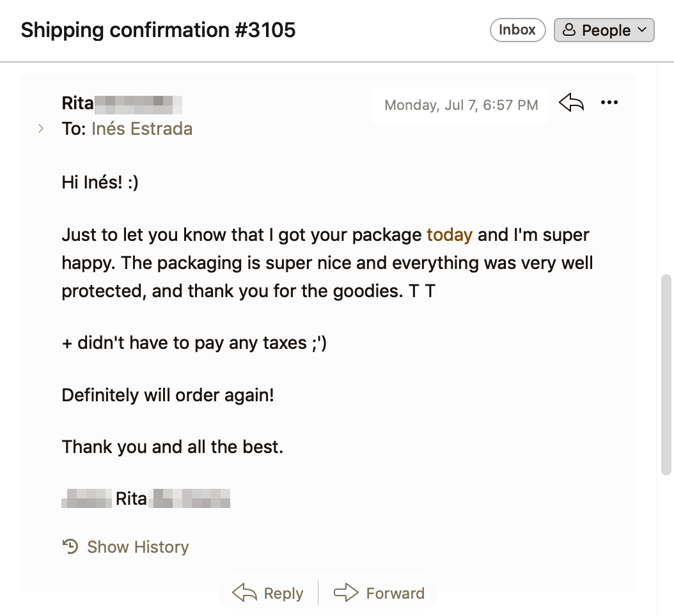Click the Inbox mailbox tag
Viewport: 674px width, 616px height.
[x=517, y=30]
